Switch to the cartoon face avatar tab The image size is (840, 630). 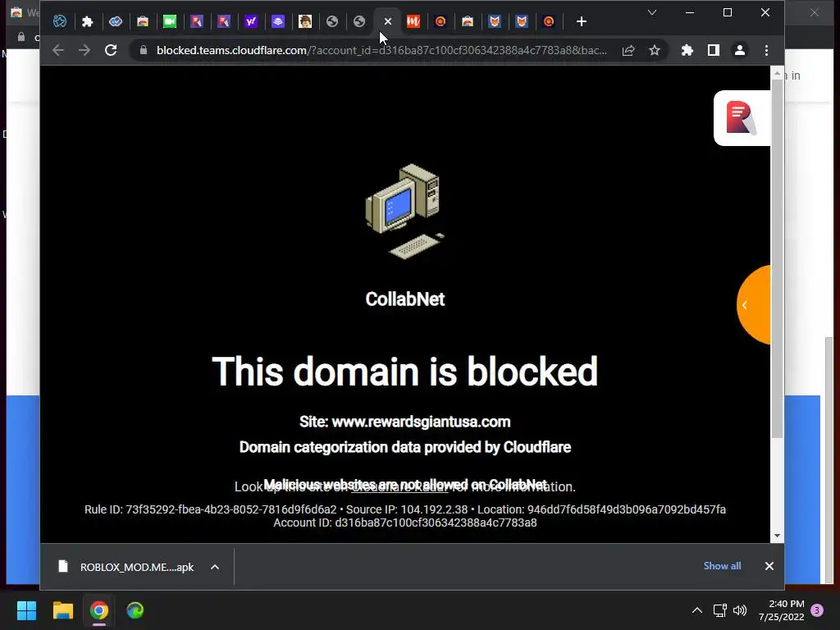305,21
